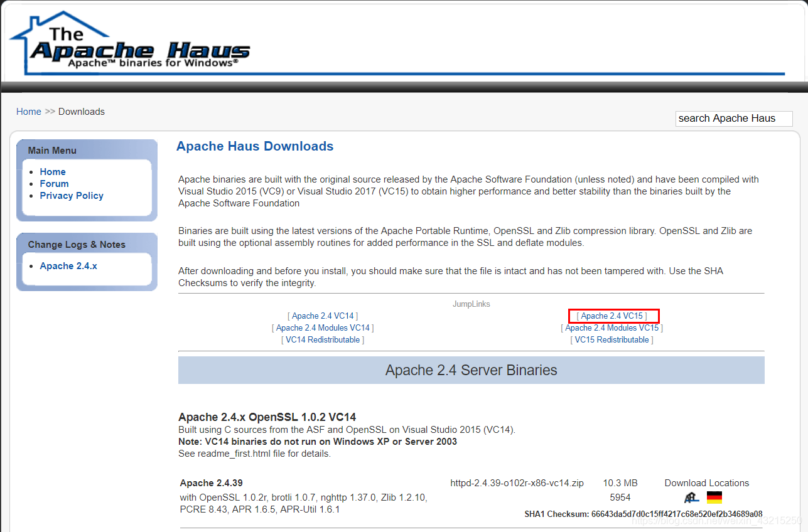Open Home in the Main Menu
Viewport: 808px width, 532px height.
[53, 172]
